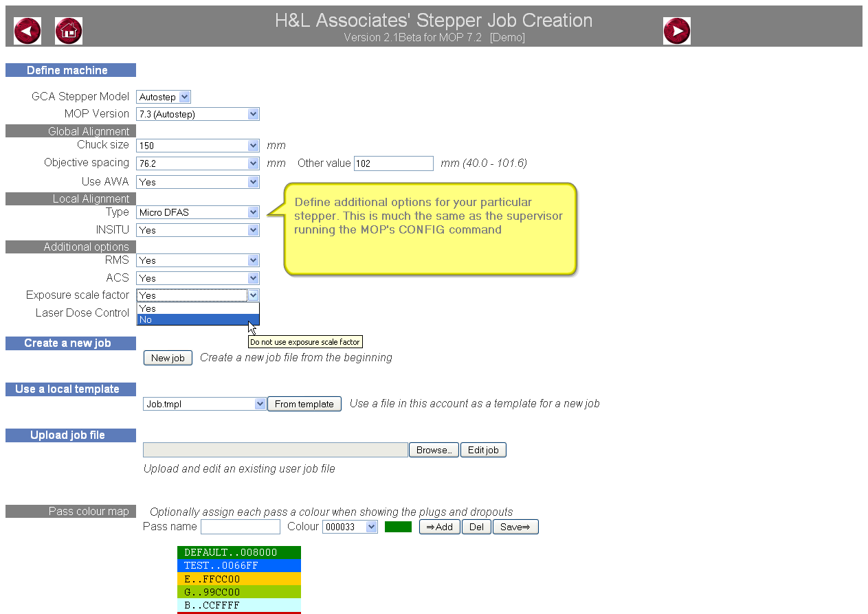Click the Pass colour map header
The width and height of the screenshot is (868, 614).
click(x=71, y=512)
